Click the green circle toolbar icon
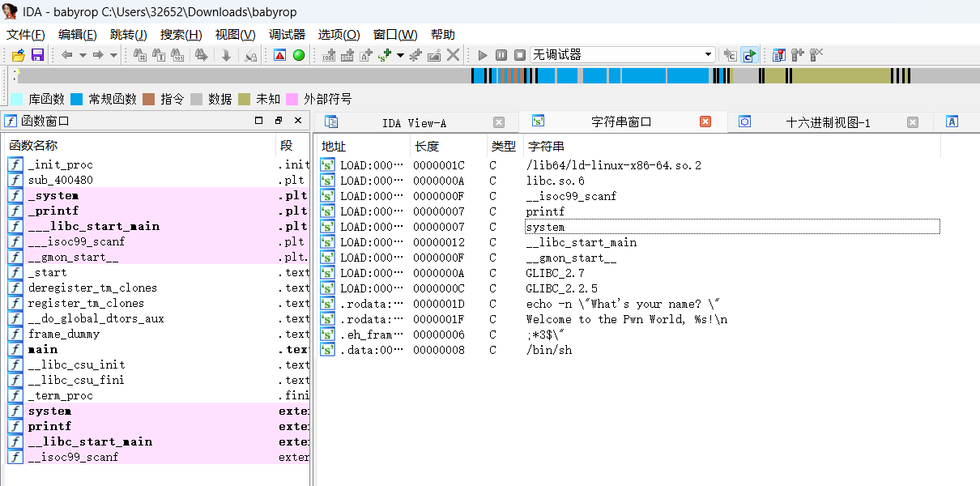The height and width of the screenshot is (486, 980). (299, 55)
